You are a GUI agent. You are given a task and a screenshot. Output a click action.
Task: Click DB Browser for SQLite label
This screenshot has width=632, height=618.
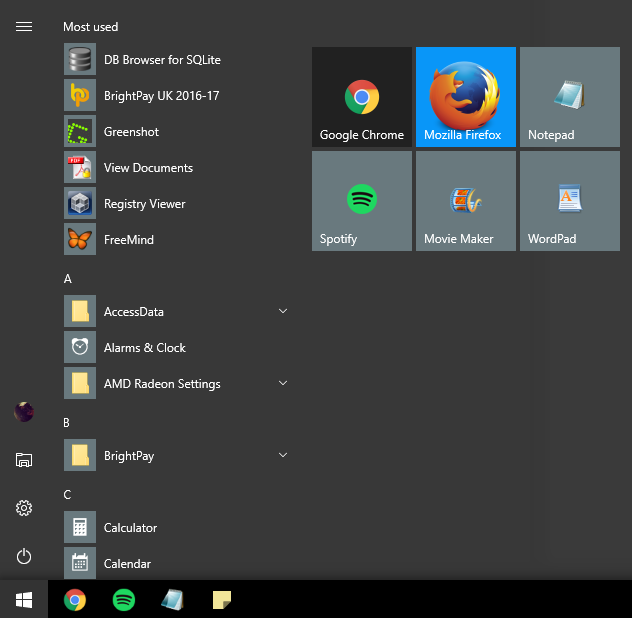[162, 60]
